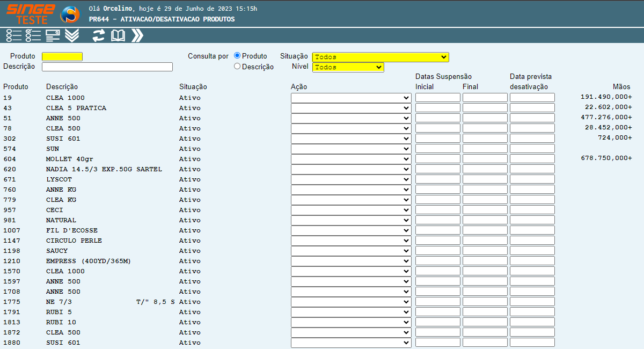Click the form card icon in the toolbar

coord(53,35)
